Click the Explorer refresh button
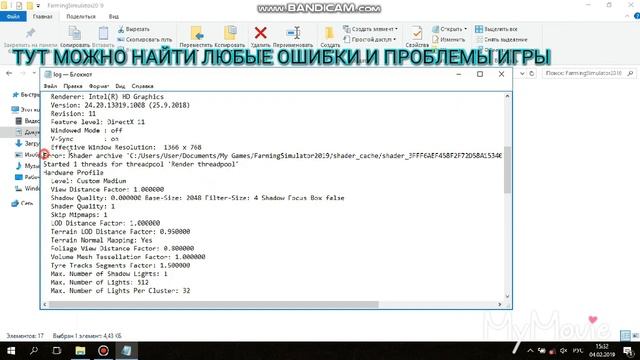 coord(531,73)
